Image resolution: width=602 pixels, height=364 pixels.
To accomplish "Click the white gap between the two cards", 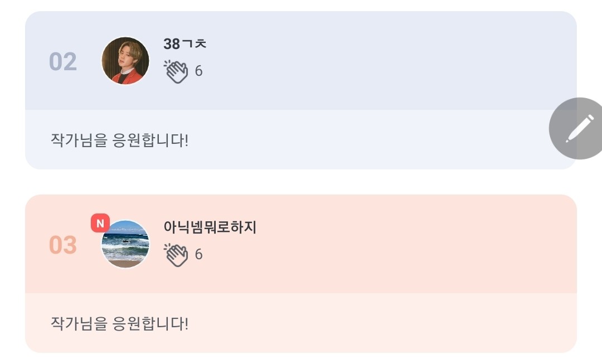I will pyautogui.click(x=301, y=182).
